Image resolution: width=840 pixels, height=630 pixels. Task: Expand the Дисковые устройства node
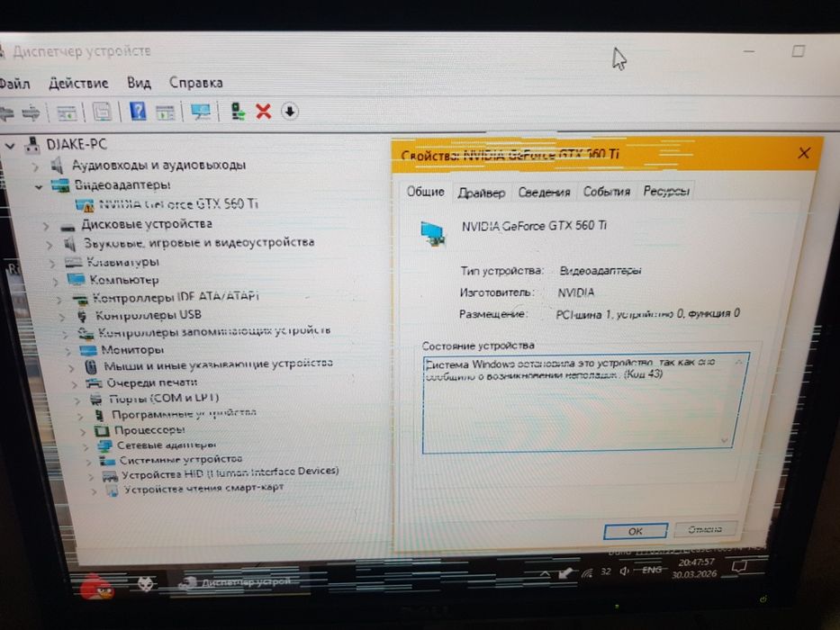[46, 226]
